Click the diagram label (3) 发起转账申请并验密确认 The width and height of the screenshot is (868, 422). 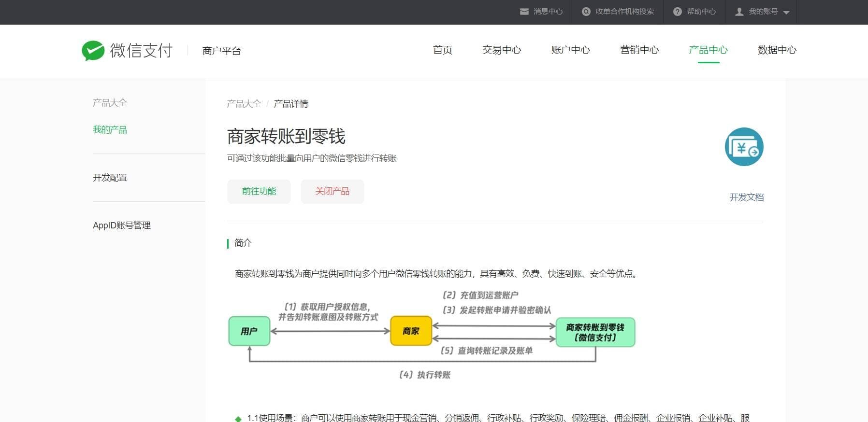point(497,310)
